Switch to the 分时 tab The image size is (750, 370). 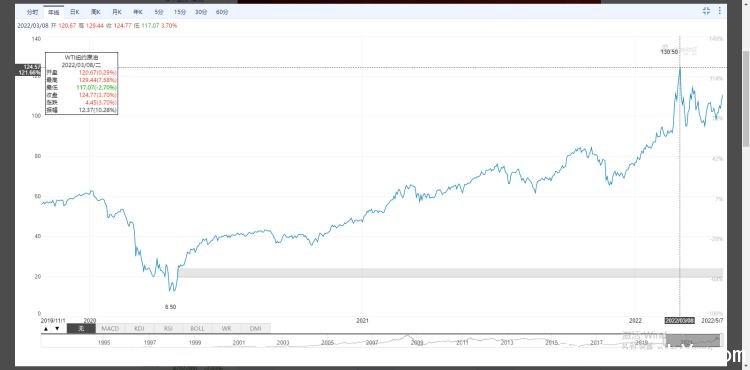pyautogui.click(x=32, y=12)
